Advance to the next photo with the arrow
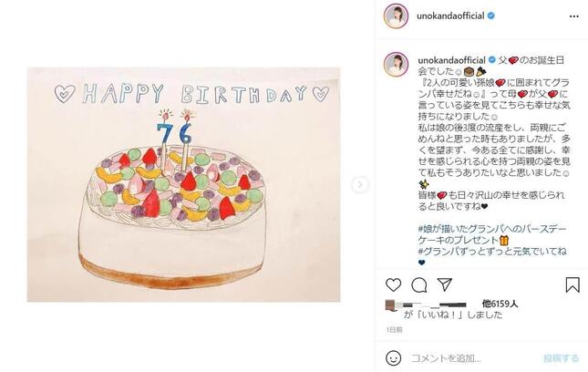 [x=360, y=184]
